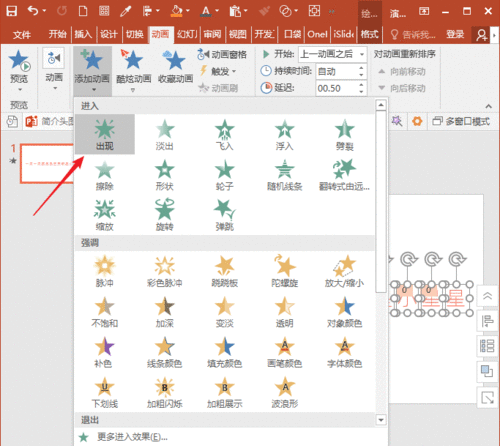This screenshot has width=500, height=446.
Task: Choose the 浮入 entrance effect
Action: click(285, 134)
